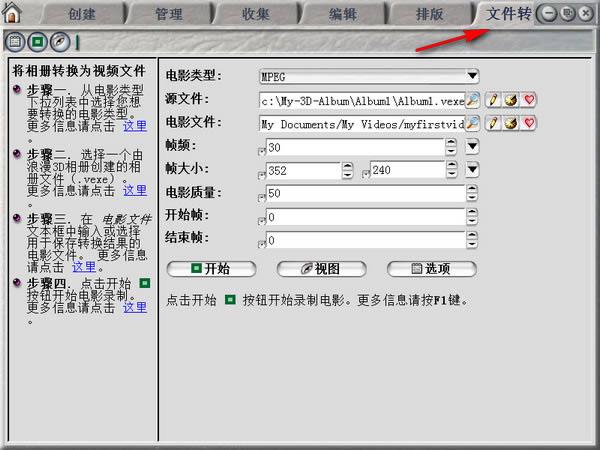
Task: Adjust end frame stepper arrows
Action: pos(472,240)
